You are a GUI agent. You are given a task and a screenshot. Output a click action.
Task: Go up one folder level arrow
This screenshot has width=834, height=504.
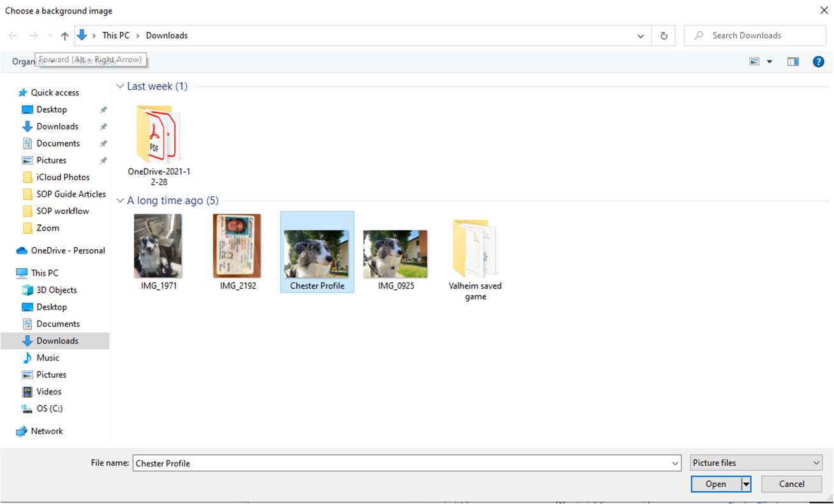[x=64, y=36]
